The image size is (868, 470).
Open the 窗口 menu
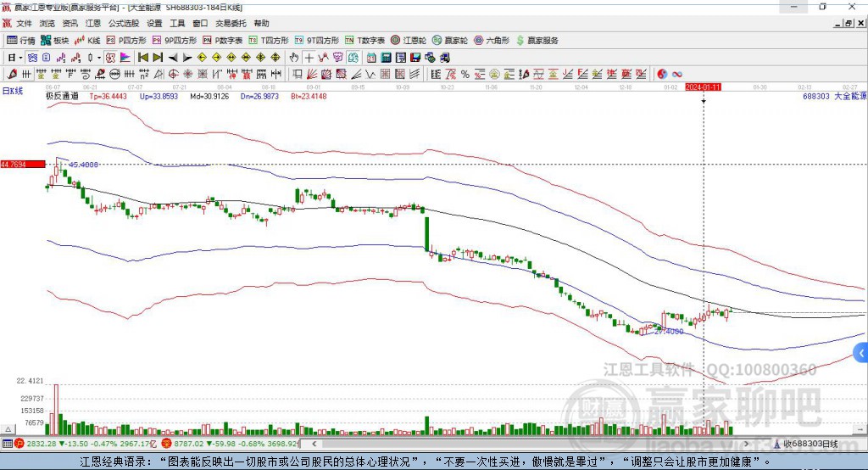200,23
